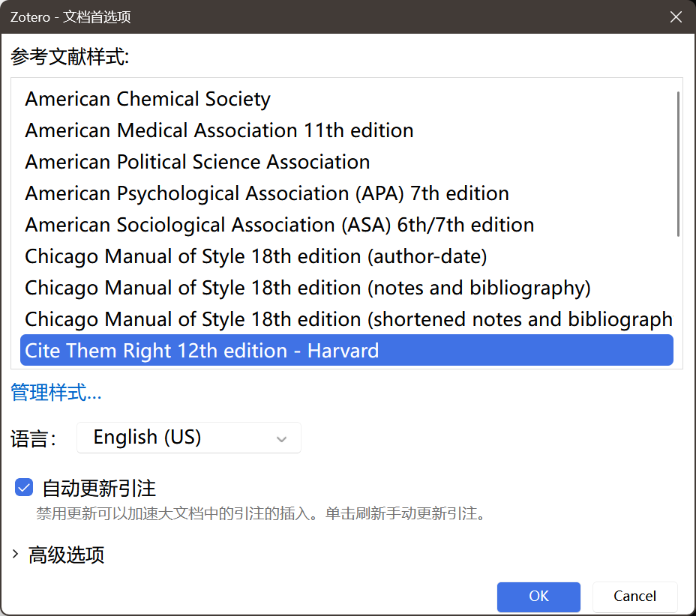
Task: Click the language dropdown chevron arrow
Action: (282, 438)
